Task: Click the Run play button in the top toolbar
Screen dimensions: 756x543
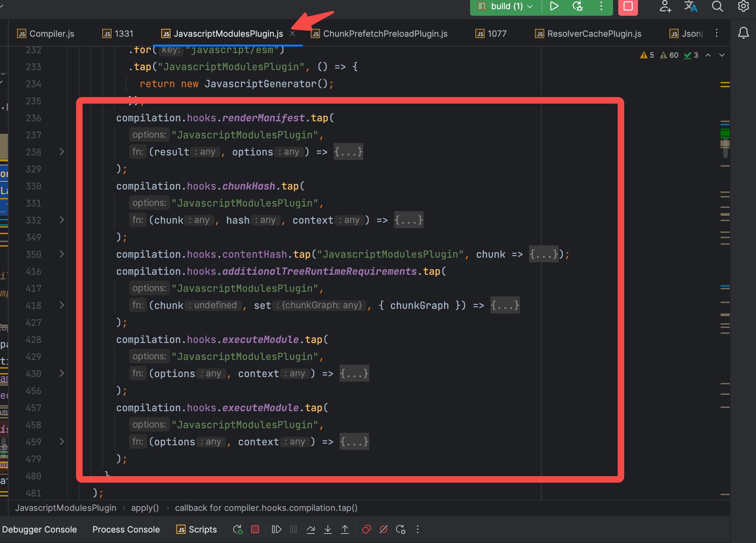Action: [554, 6]
